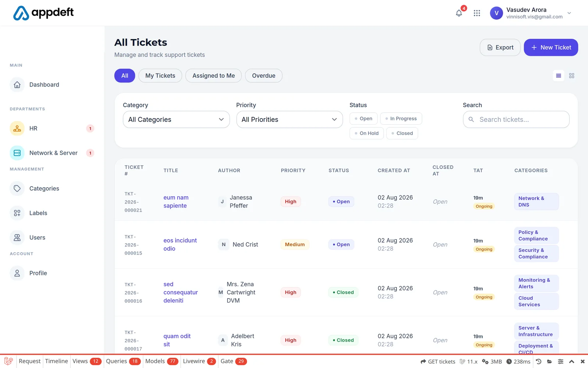Open the debugbar Queries tab
The height and width of the screenshot is (368, 588).
click(x=123, y=361)
